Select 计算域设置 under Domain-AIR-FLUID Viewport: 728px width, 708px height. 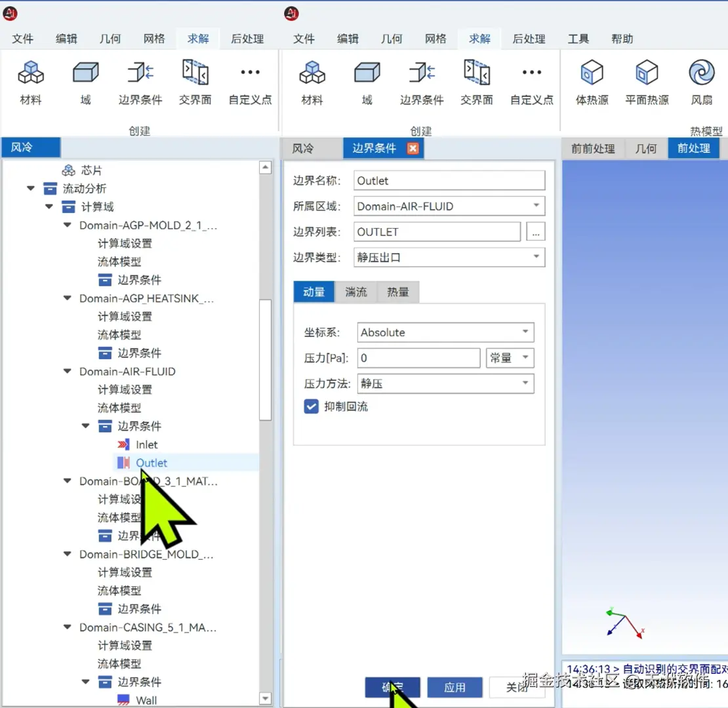coord(125,389)
